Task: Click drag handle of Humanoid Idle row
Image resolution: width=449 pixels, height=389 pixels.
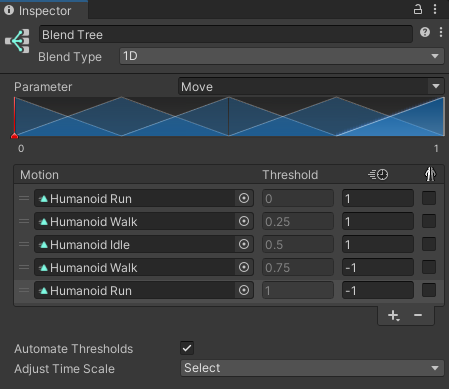Action: pyautogui.click(x=24, y=244)
